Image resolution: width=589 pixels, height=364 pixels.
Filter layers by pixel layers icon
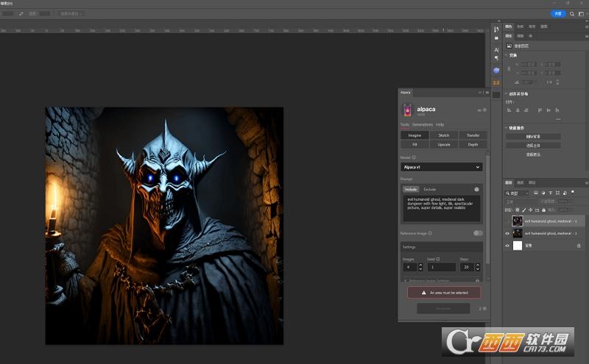(x=536, y=193)
